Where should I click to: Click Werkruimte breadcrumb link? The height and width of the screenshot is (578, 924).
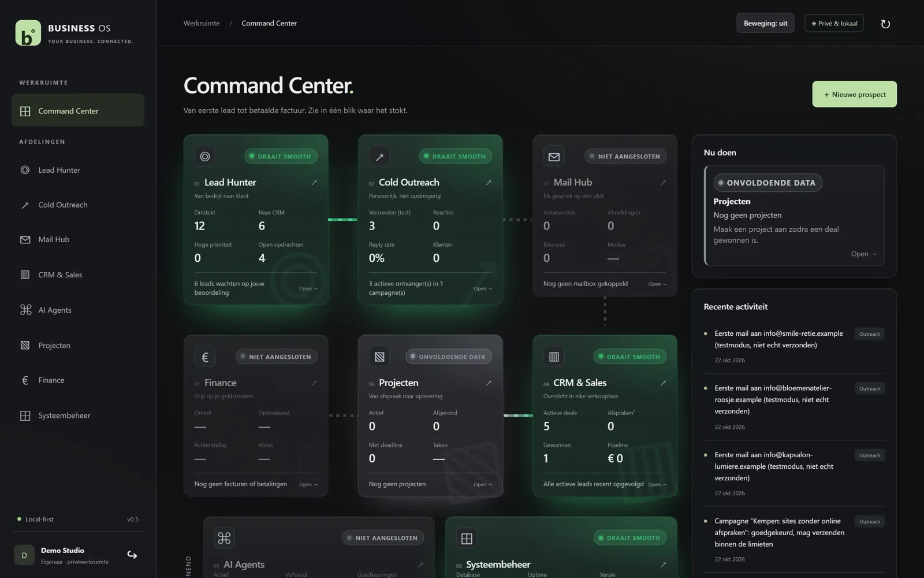point(202,23)
